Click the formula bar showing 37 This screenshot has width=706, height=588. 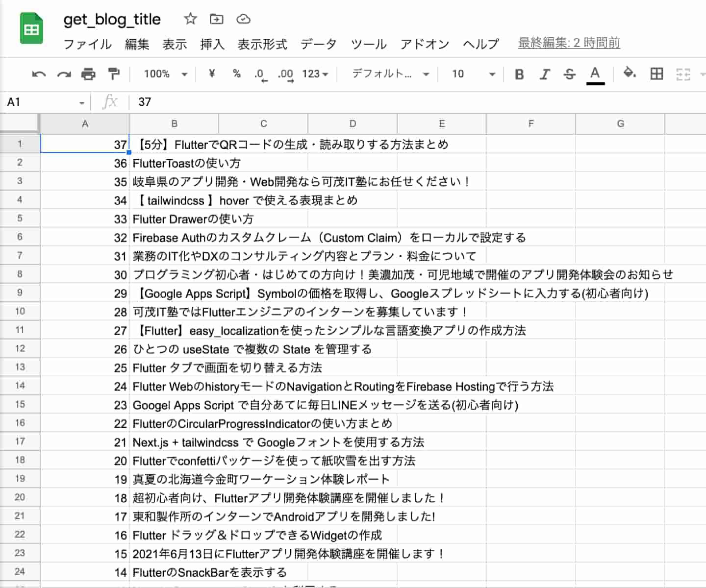[x=417, y=102]
